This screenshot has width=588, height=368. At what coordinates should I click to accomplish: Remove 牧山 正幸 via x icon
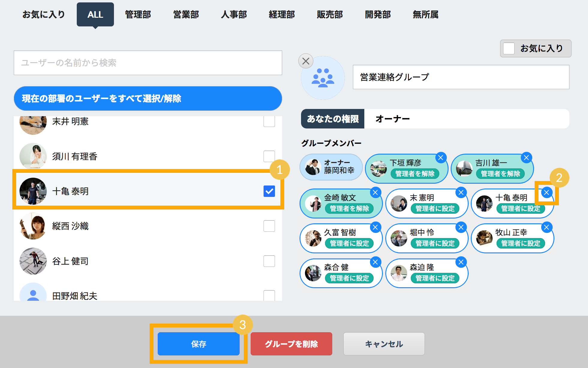(547, 227)
